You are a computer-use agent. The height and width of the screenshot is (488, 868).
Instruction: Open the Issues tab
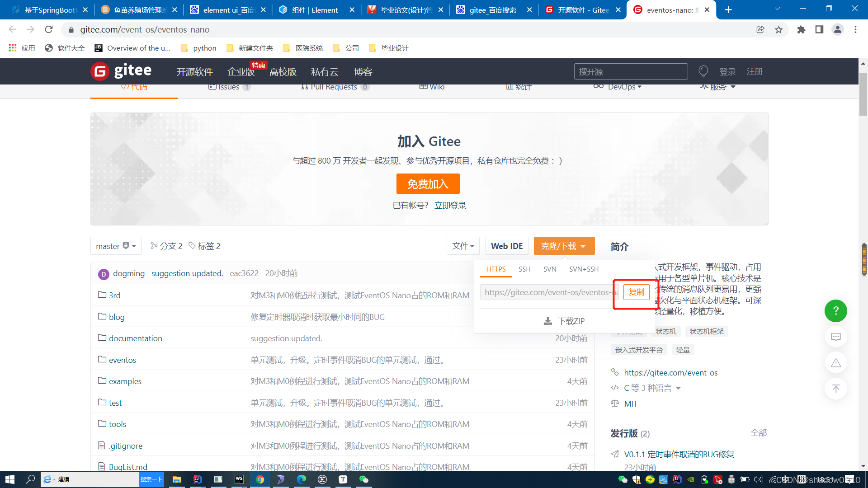[229, 87]
